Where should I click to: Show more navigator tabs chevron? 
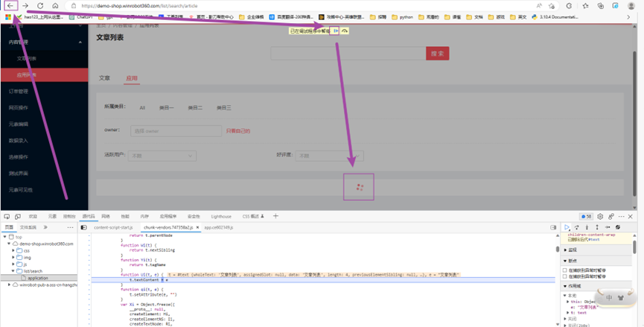[x=45, y=227]
